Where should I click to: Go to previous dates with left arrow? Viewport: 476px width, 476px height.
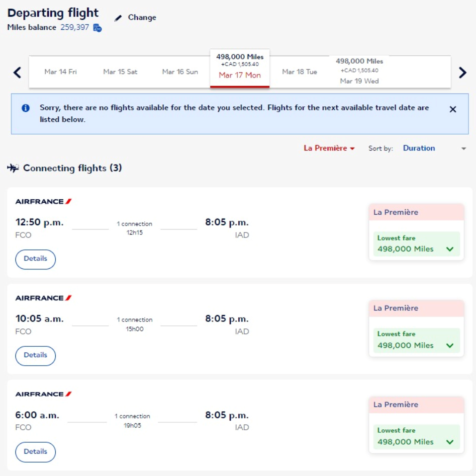click(x=17, y=73)
